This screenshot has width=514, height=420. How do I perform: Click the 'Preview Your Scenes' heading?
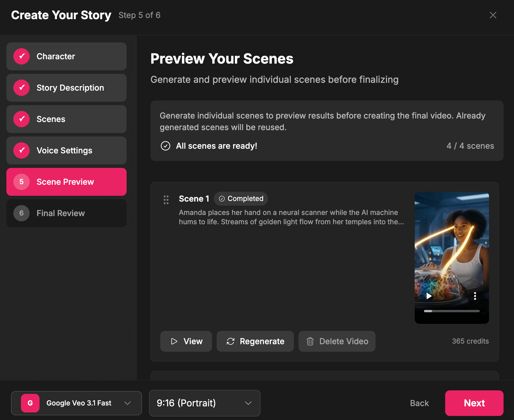pos(222,59)
